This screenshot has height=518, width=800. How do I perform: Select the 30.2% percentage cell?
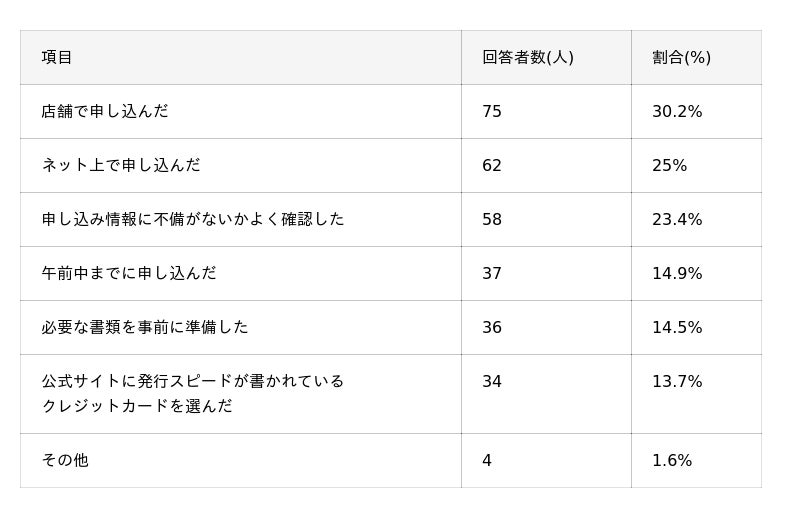(x=677, y=111)
